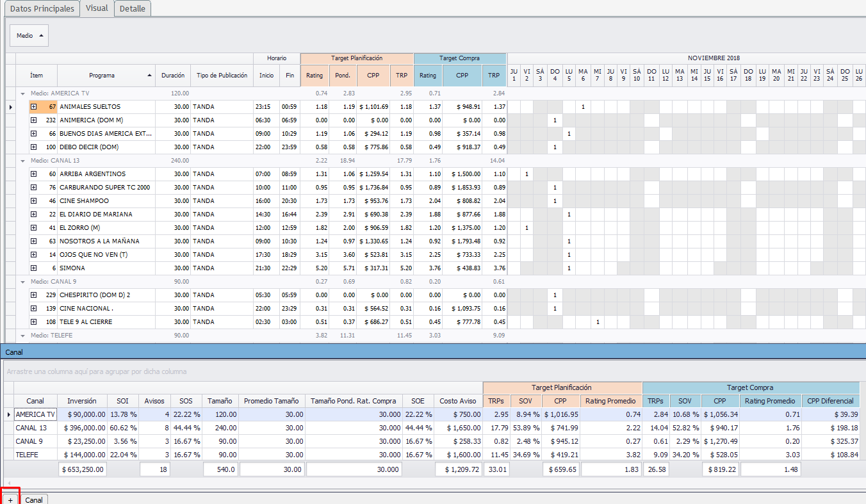Click the CPP Diferencial column header
Screen dimensions: 866x504
point(830,401)
